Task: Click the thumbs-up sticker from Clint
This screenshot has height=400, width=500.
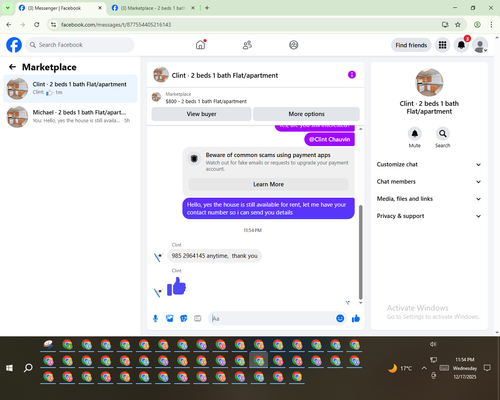Action: [x=176, y=286]
